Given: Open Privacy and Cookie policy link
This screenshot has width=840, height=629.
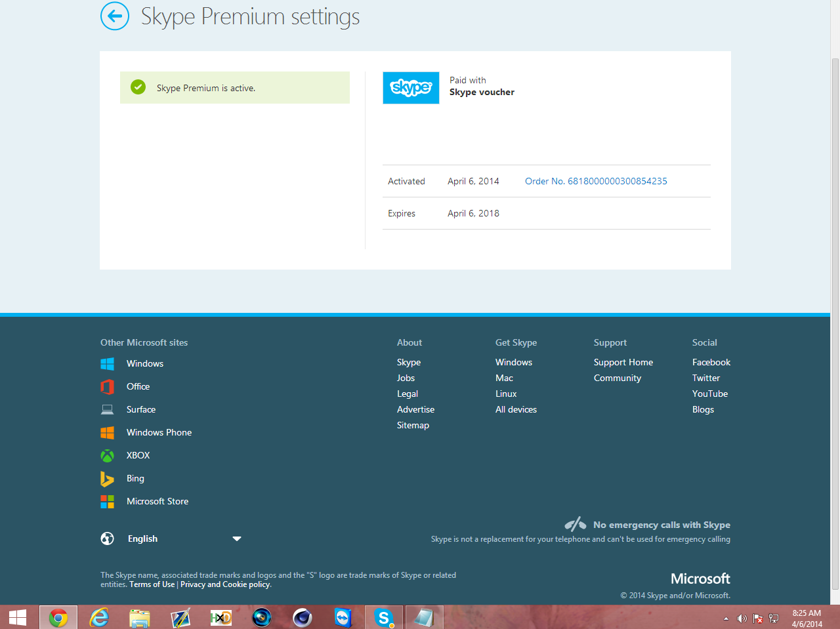Looking at the screenshot, I should (225, 584).
